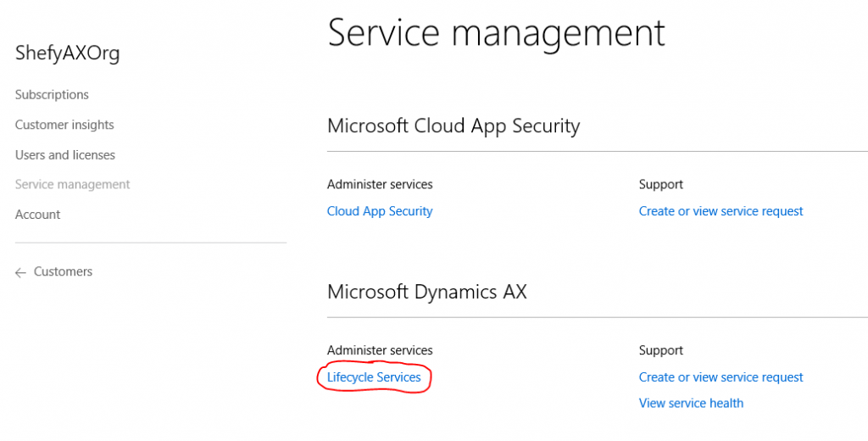Click the ShefyAXOrg organization name
Viewport: 868px width, 441px height.
click(68, 53)
